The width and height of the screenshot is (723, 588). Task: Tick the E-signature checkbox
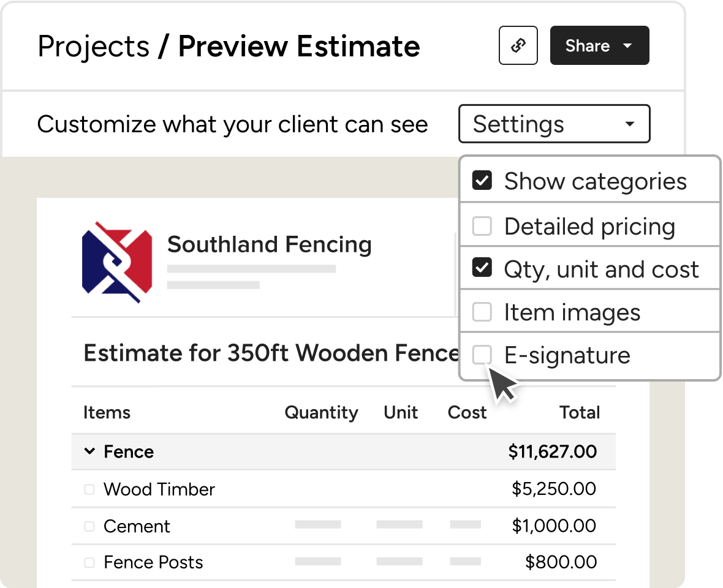click(482, 355)
